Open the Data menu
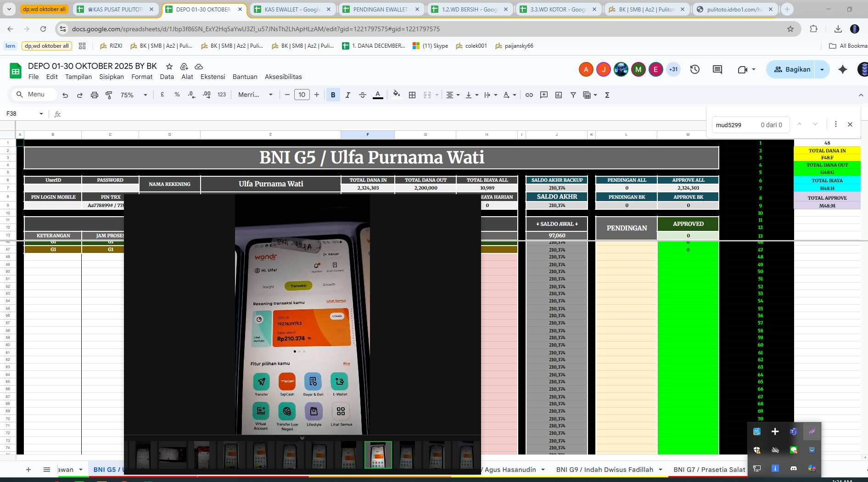Viewport: 868px width, 482px height. (167, 77)
